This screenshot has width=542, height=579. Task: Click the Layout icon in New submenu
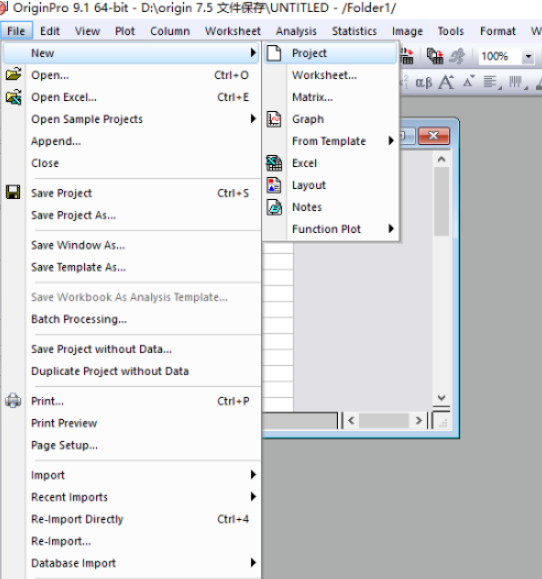pyautogui.click(x=274, y=185)
